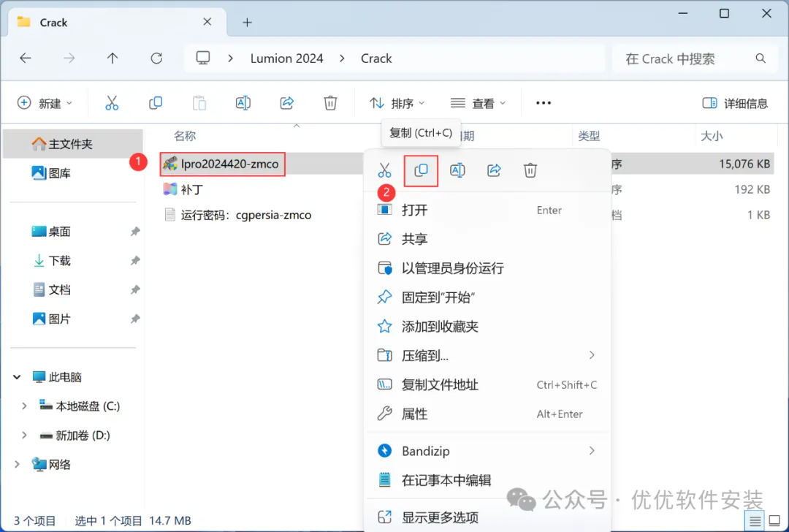
Task: Choose 显示更多选项 in the context menu
Action: [x=487, y=517]
